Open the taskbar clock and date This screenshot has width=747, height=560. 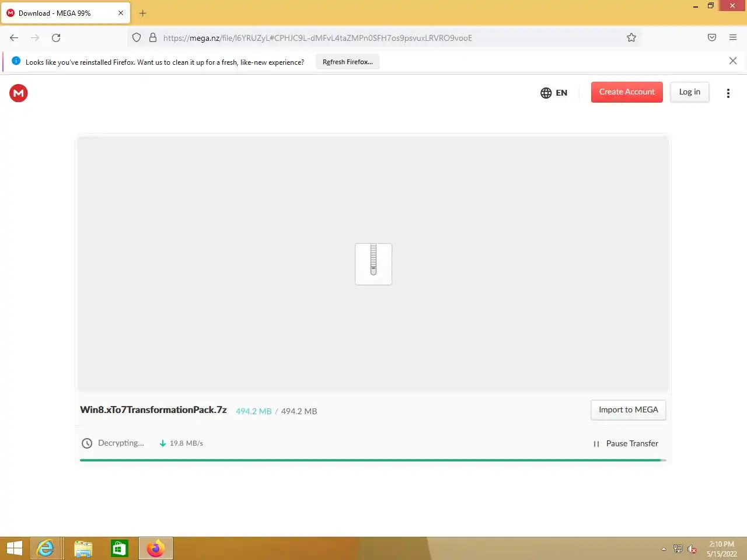722,549
